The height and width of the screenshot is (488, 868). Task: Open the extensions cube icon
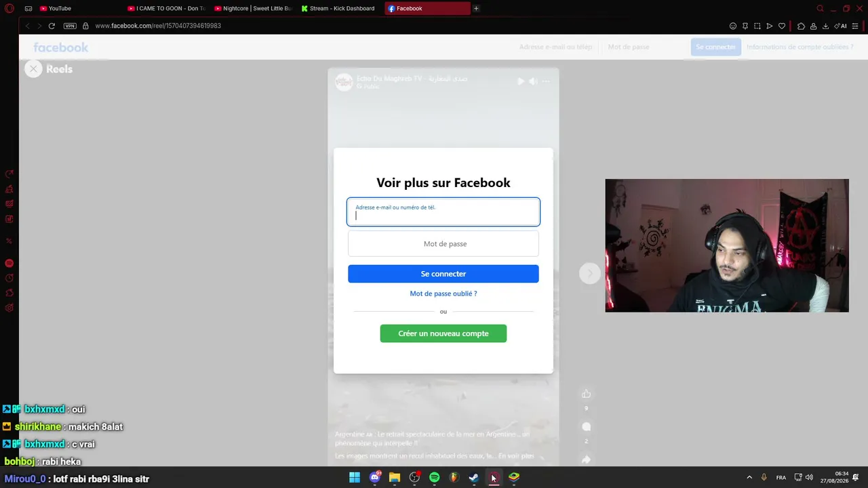point(801,26)
